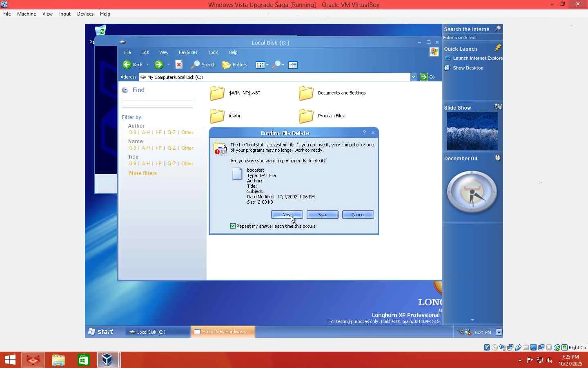Viewport: 588px width, 368px height.
Task: Open the magnifier icon dropdown arrow
Action: click(283, 65)
